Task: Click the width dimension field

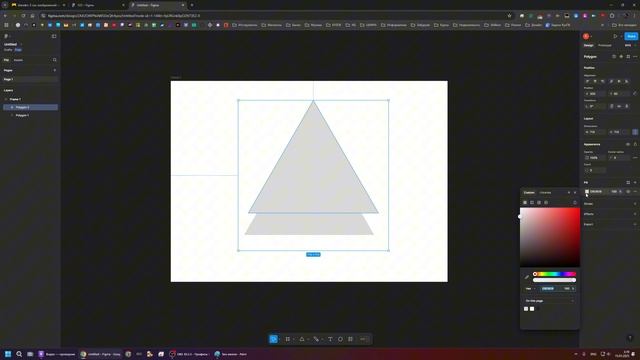Action: [x=595, y=132]
